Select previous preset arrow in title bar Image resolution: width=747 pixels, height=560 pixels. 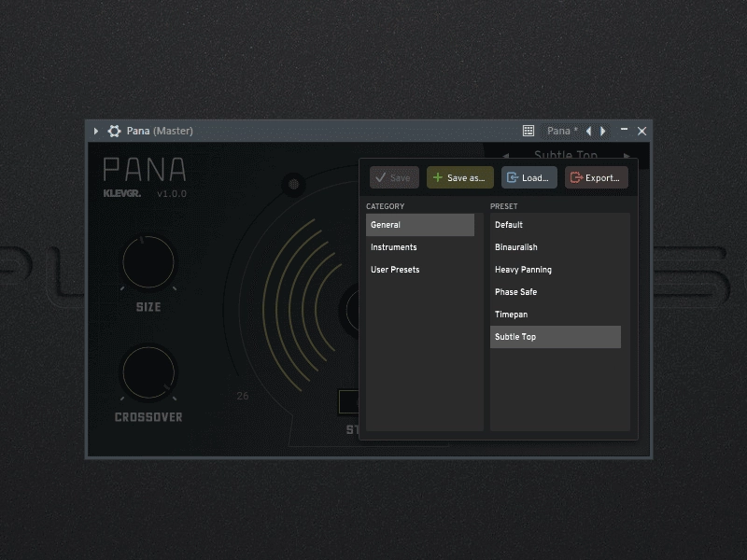[x=589, y=131]
